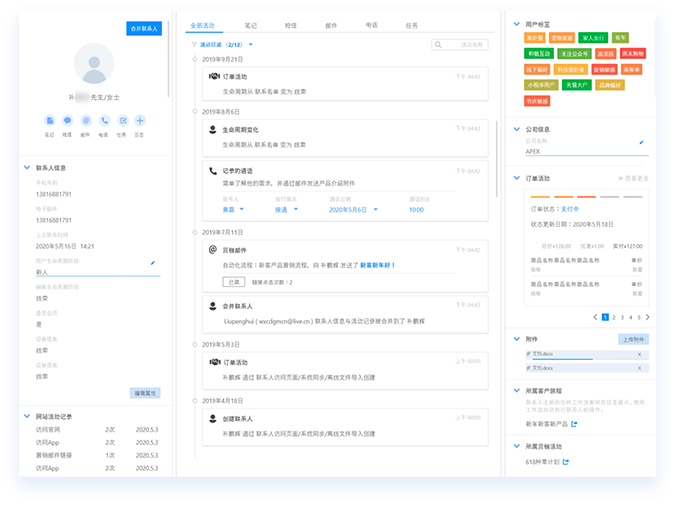
Task: Collapse the 附件 attachments section
Action: (516, 339)
